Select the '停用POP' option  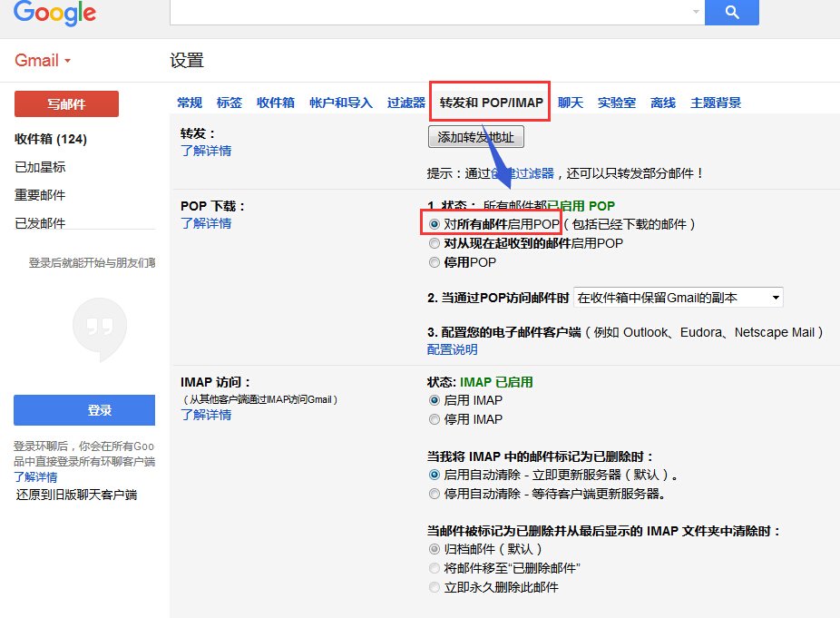tap(434, 262)
